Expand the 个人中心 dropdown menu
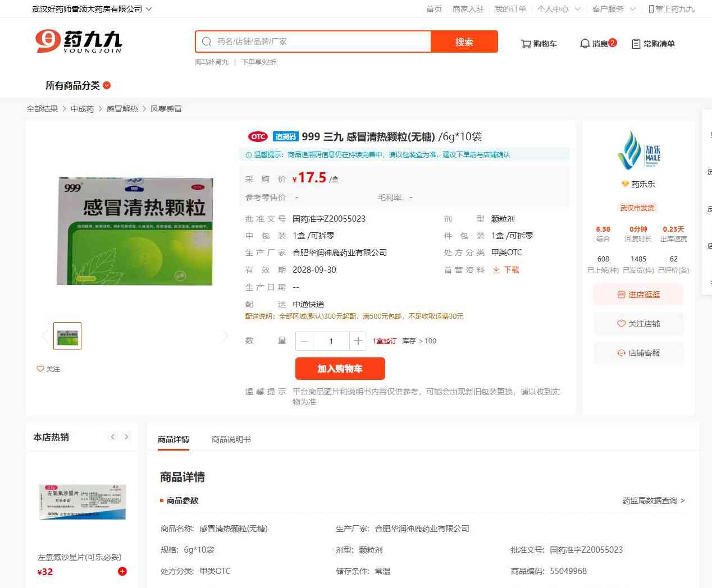The image size is (712, 588). pos(558,9)
